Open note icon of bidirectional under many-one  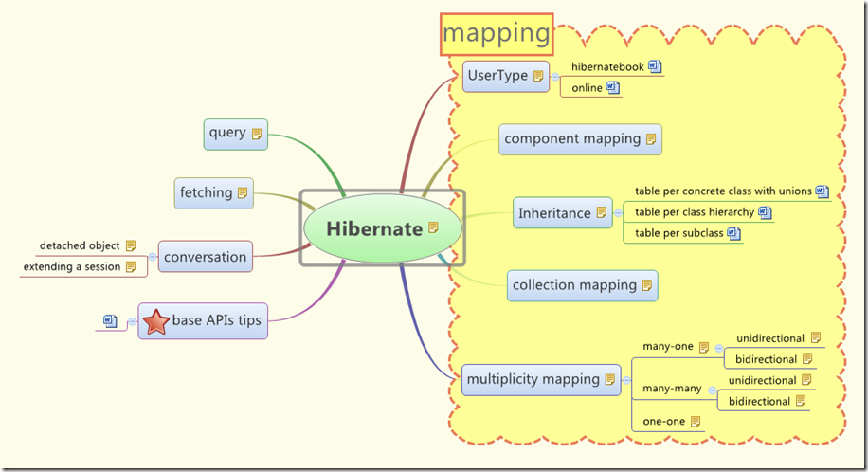(x=807, y=358)
